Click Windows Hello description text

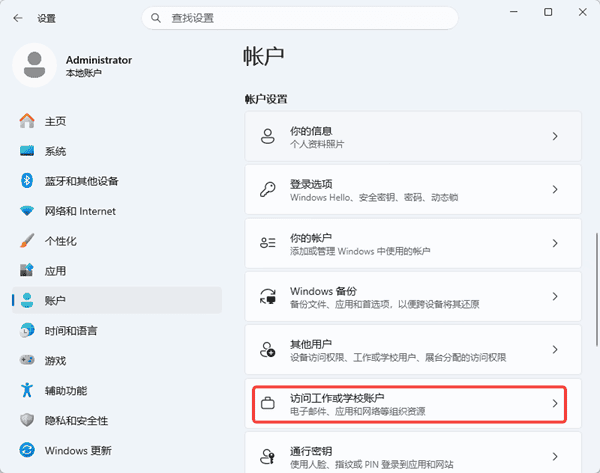pyautogui.click(x=374, y=197)
